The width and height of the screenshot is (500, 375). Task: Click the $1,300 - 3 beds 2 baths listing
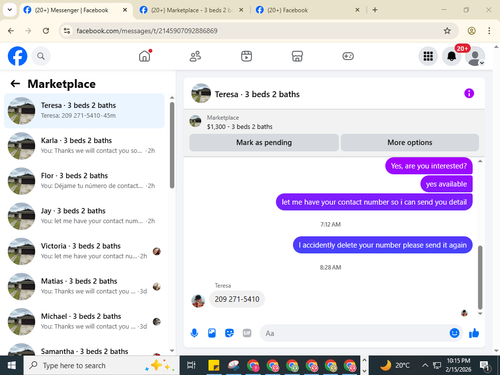coord(240,127)
